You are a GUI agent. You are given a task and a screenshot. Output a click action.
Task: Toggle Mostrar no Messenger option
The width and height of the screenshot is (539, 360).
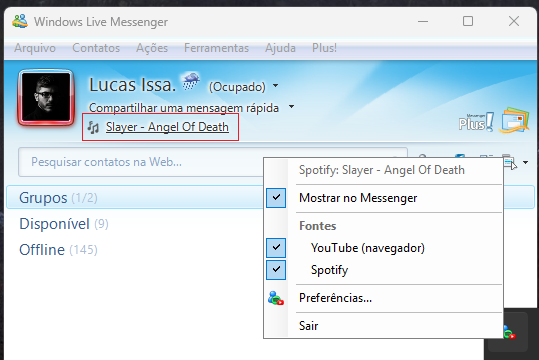coord(383,198)
